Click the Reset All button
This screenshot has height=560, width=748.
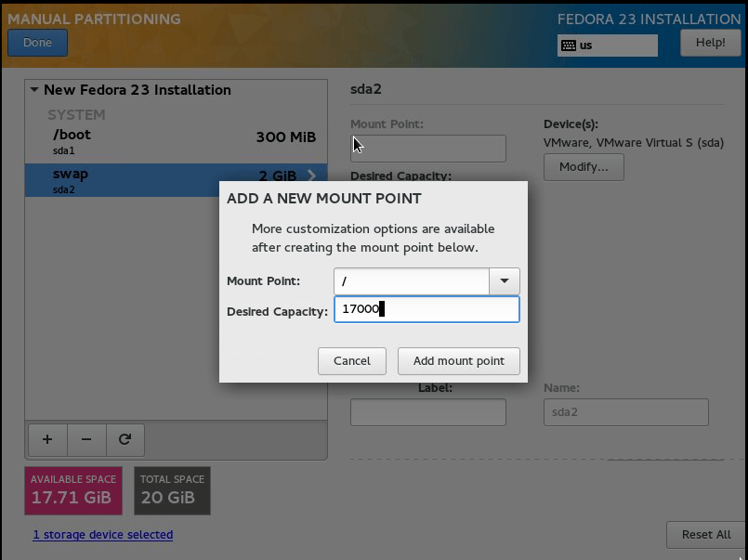[x=706, y=535]
